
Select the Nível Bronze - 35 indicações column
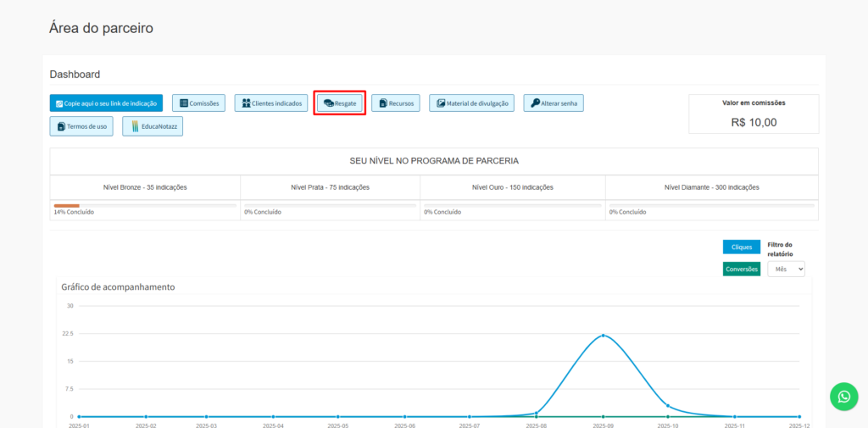pos(145,187)
